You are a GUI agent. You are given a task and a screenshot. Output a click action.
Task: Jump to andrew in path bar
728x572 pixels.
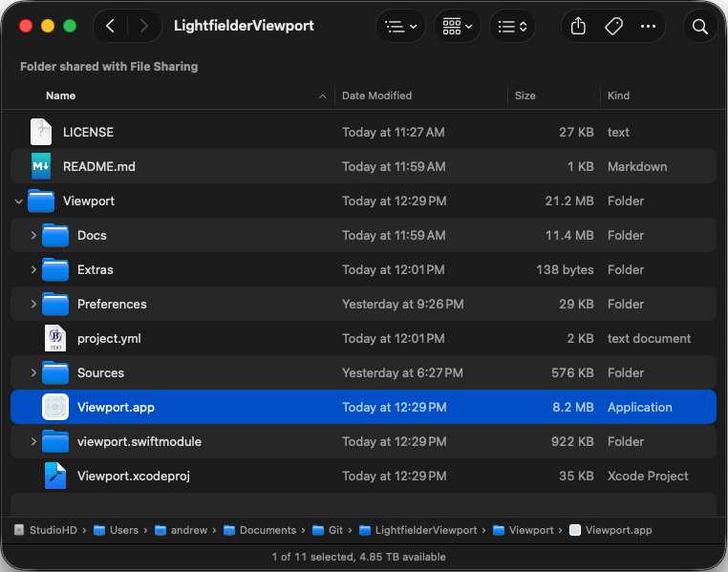coord(181,530)
